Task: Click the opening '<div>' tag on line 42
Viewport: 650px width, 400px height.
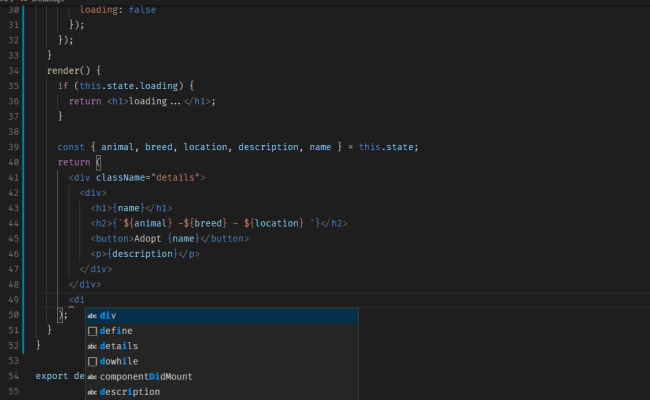Action: pyautogui.click(x=93, y=193)
